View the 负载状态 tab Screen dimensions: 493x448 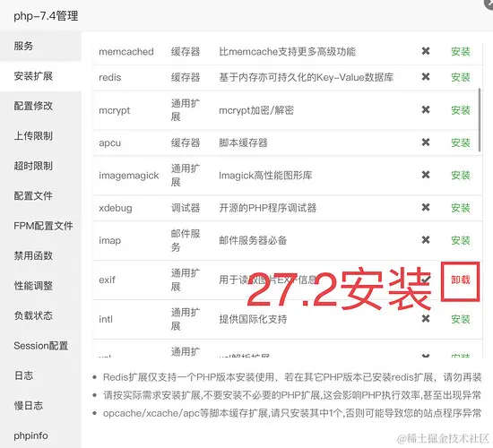click(x=40, y=315)
